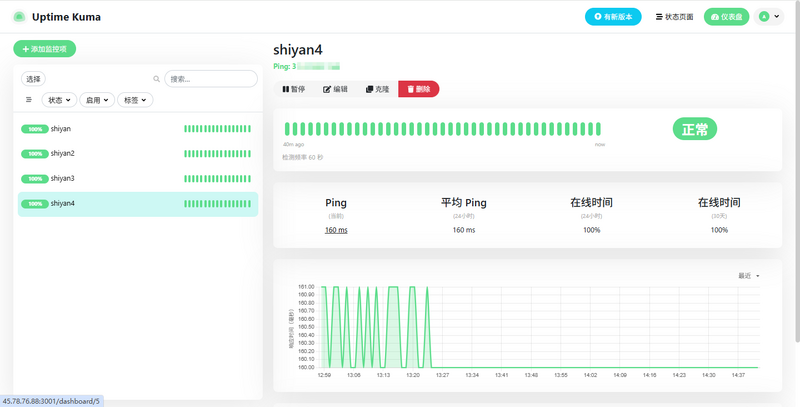Switch to 仪表盘 dashboard in navigation
Image resolution: width=800 pixels, height=407 pixels.
(727, 17)
